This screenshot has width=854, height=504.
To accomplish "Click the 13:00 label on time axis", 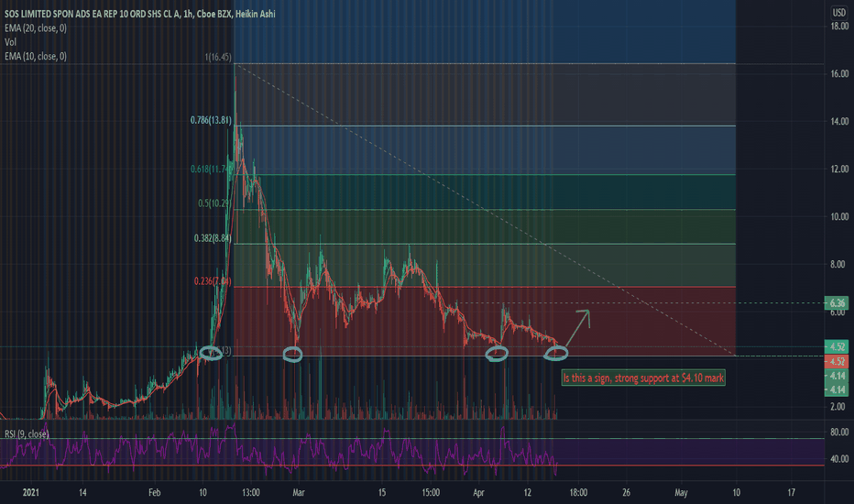I will coord(250,493).
